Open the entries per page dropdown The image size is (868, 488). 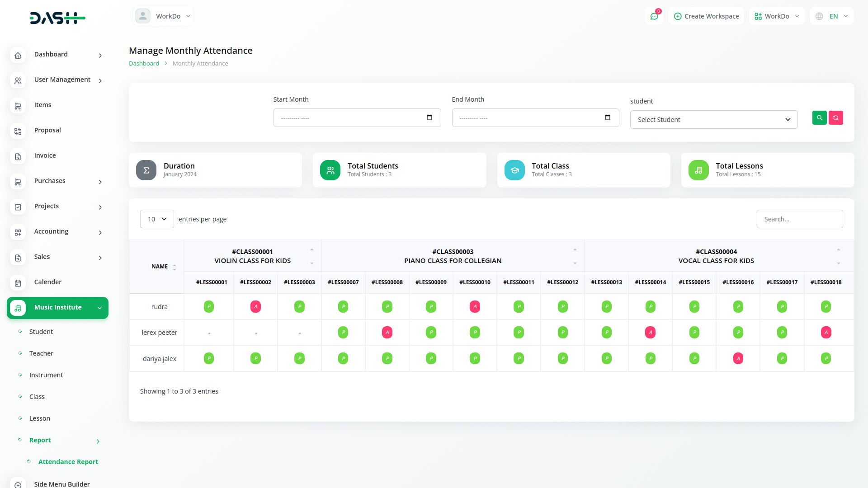[157, 219]
